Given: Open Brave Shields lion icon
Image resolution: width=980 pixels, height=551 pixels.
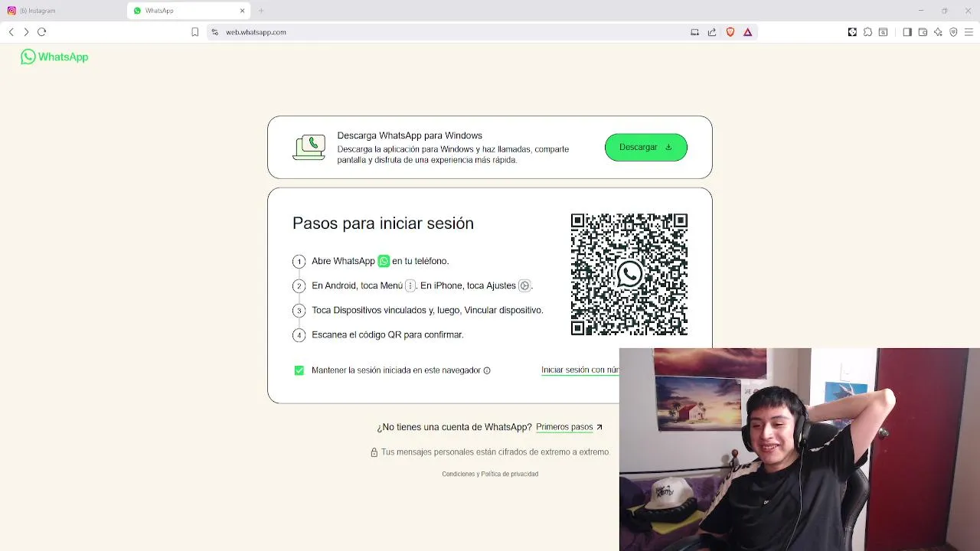Looking at the screenshot, I should (730, 32).
